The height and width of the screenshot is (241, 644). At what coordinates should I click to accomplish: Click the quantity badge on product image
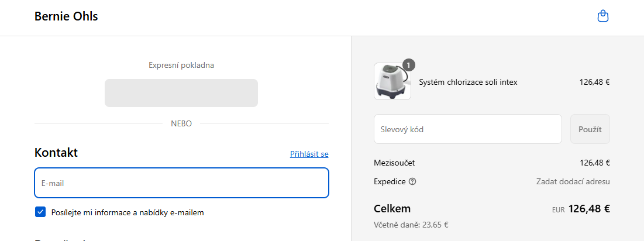click(409, 64)
